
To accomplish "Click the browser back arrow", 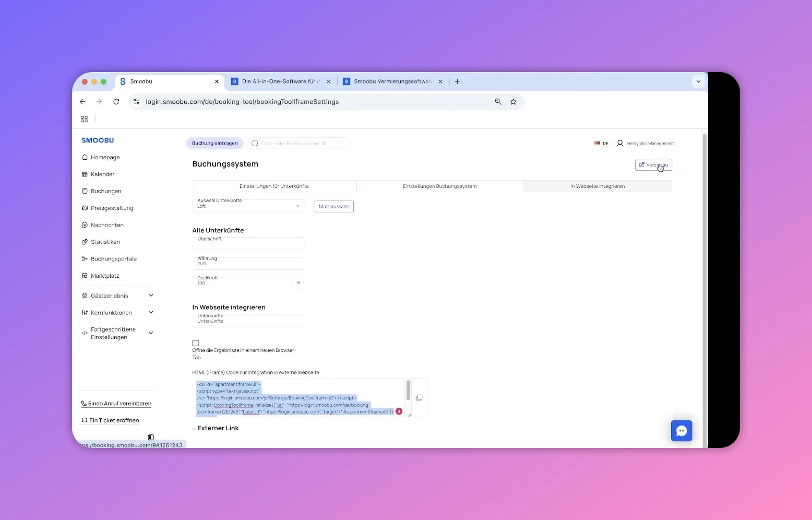I will click(x=82, y=102).
